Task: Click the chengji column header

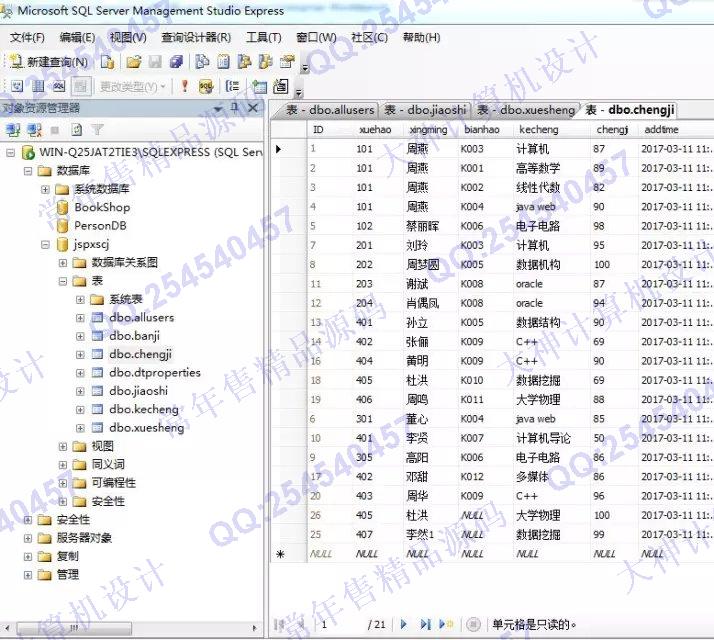Action: (x=612, y=129)
